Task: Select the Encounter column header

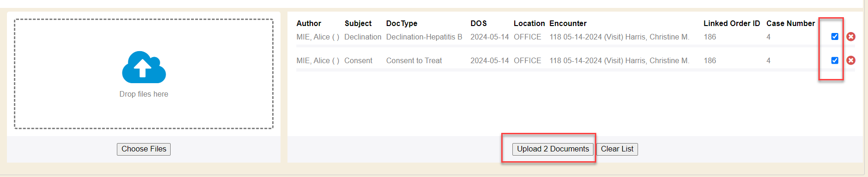Action: click(x=568, y=23)
